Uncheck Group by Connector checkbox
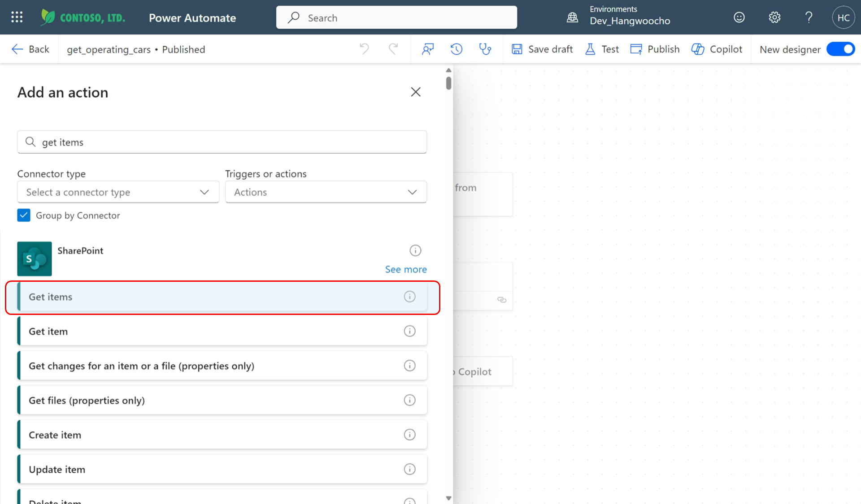Image resolution: width=861 pixels, height=504 pixels. [24, 215]
